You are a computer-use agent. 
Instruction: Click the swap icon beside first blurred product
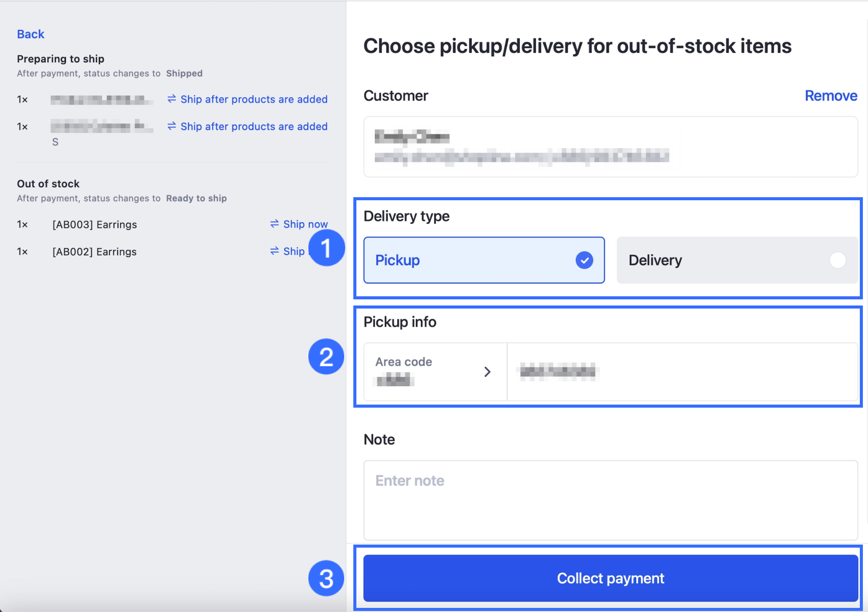point(172,99)
